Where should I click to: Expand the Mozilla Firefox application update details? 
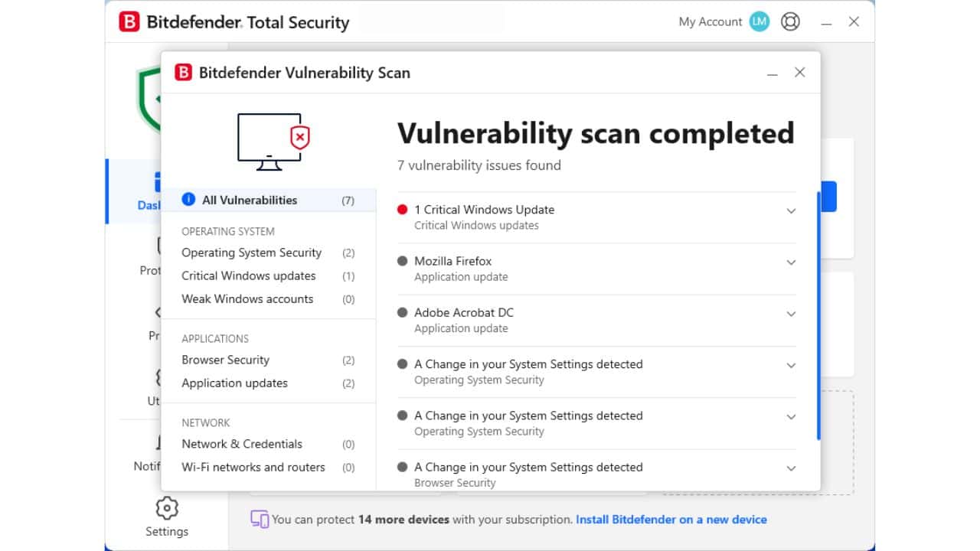coord(792,262)
